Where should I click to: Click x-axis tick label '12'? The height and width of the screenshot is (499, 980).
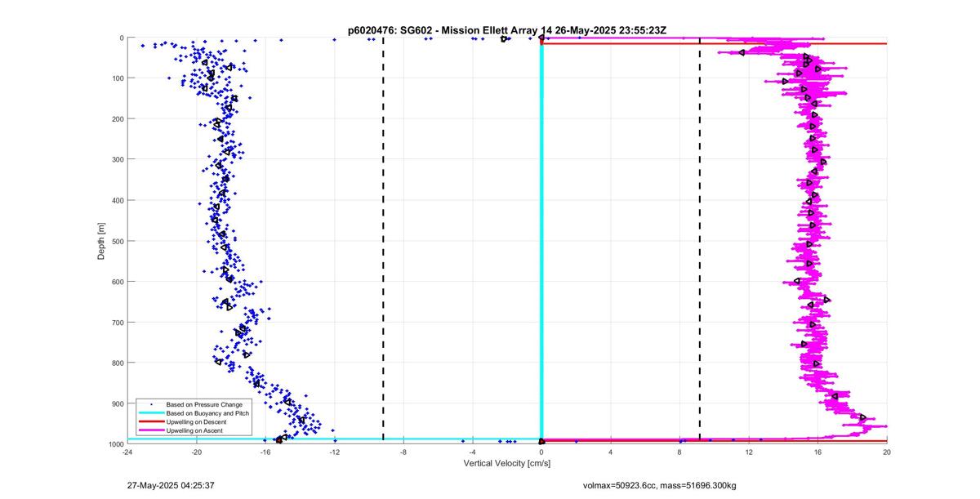[x=749, y=451]
